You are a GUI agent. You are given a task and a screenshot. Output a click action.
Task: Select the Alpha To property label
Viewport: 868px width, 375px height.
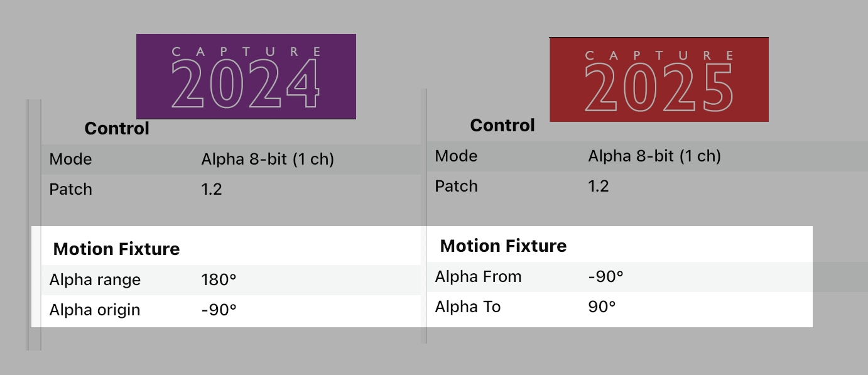click(x=468, y=307)
